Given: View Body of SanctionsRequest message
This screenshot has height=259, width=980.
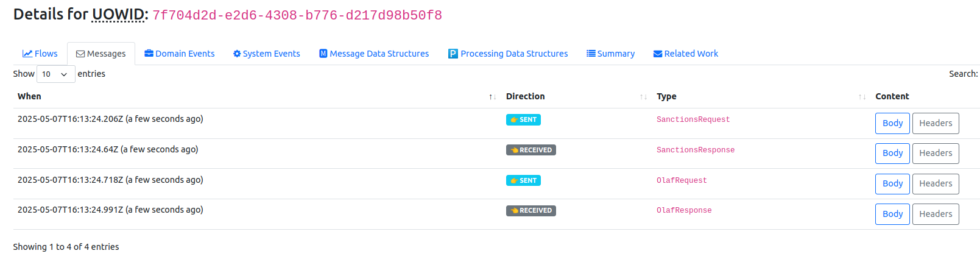Looking at the screenshot, I should [x=892, y=123].
